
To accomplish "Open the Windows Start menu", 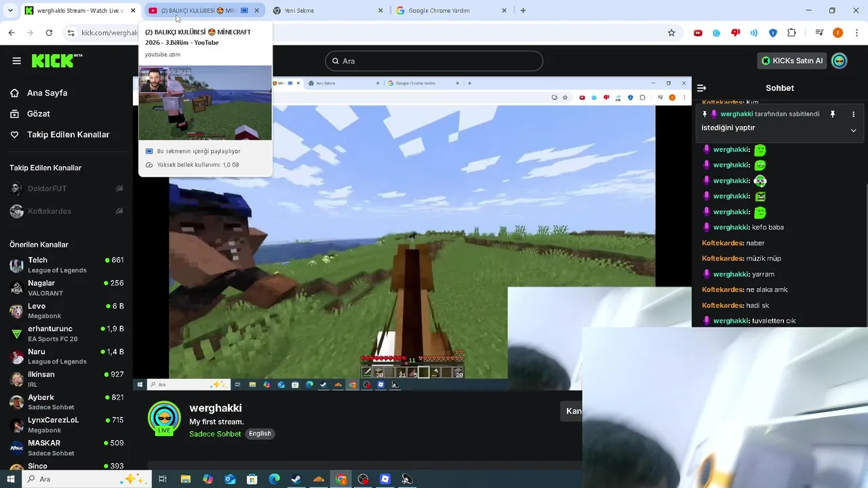I will click(11, 479).
